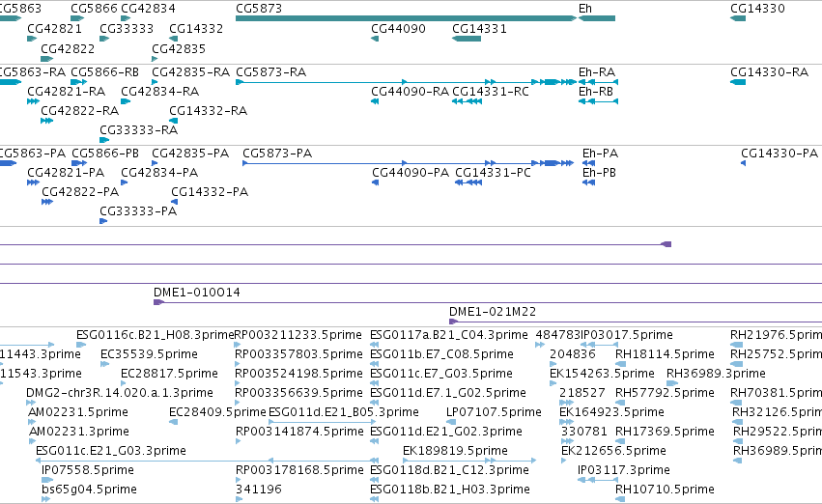Viewport: 822px width, 504px height.
Task: Select transcript CG14330-RA label
Action: (770, 72)
